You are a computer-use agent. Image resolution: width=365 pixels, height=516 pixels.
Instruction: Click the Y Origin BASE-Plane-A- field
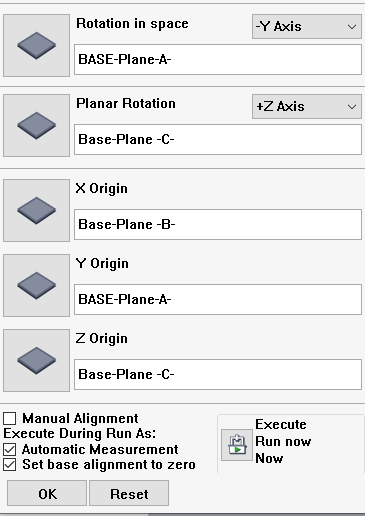218,300
